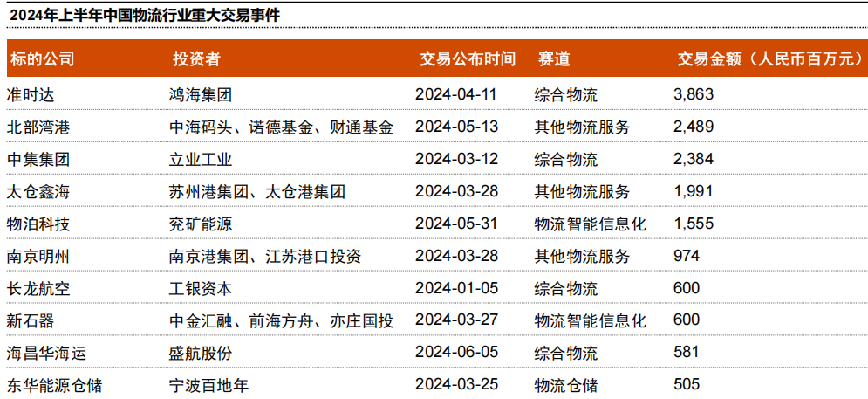Screen dimensions: 868x399
Task: Click the amount '974'
Action: coord(687,256)
